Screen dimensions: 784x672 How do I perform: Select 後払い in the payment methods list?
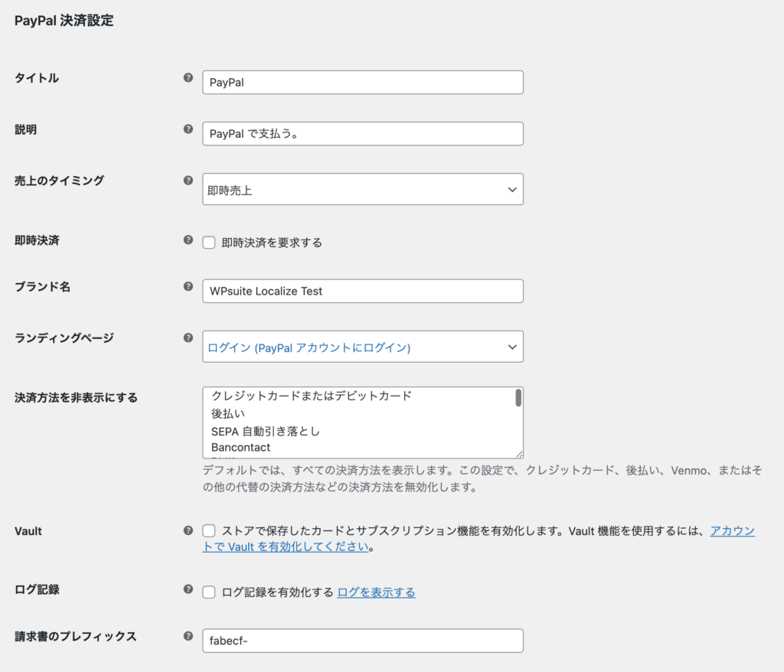click(x=228, y=414)
